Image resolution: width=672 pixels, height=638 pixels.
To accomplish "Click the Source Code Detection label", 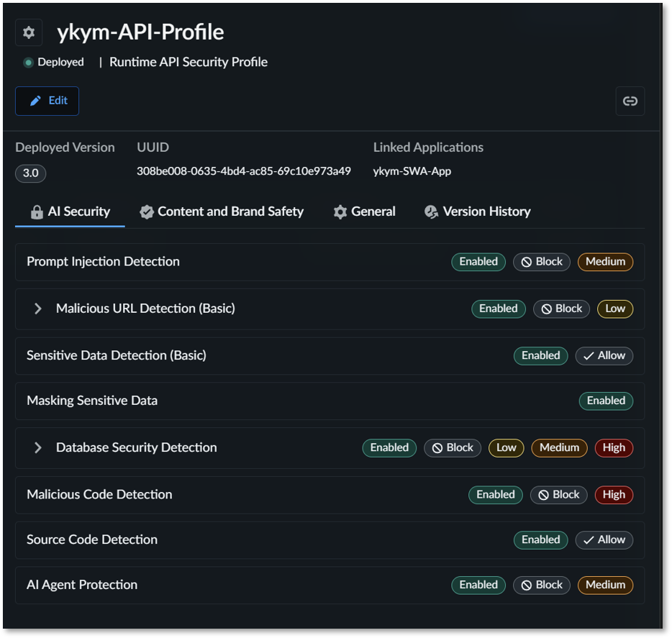I will [x=92, y=540].
